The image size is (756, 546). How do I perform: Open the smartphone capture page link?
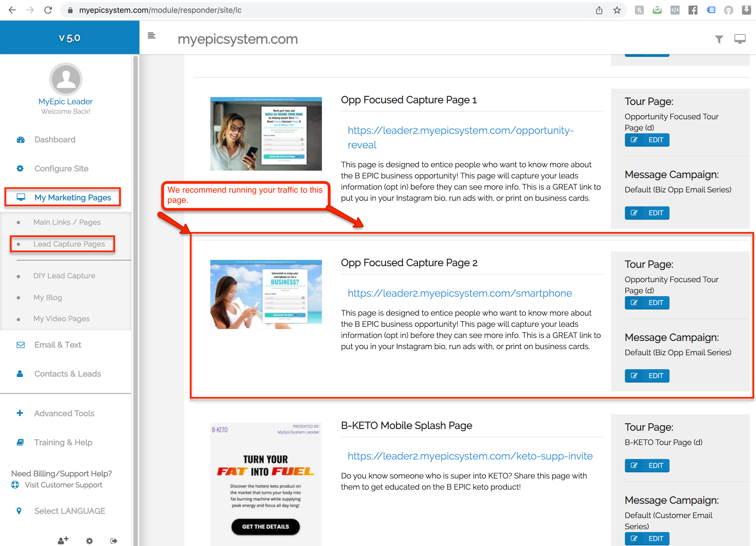point(459,293)
